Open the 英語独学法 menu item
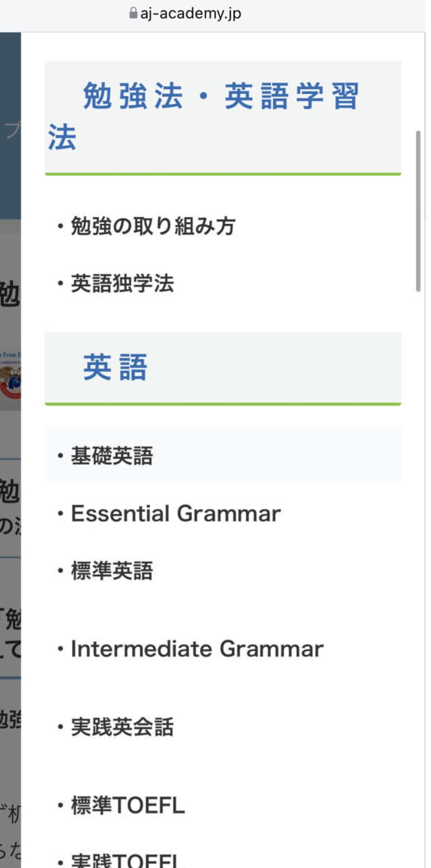431x868 pixels. 122,283
